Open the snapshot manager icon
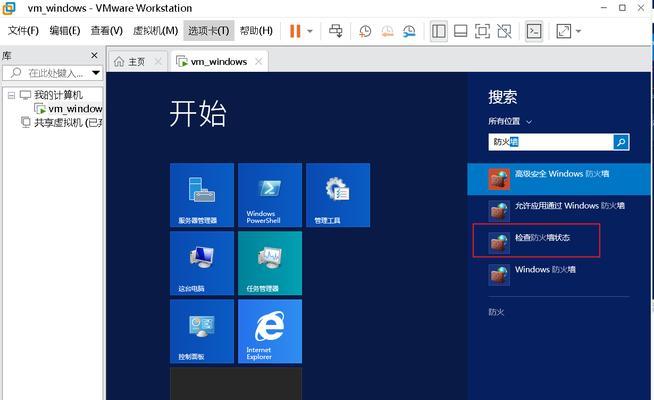This screenshot has width=654, height=400. (409, 31)
